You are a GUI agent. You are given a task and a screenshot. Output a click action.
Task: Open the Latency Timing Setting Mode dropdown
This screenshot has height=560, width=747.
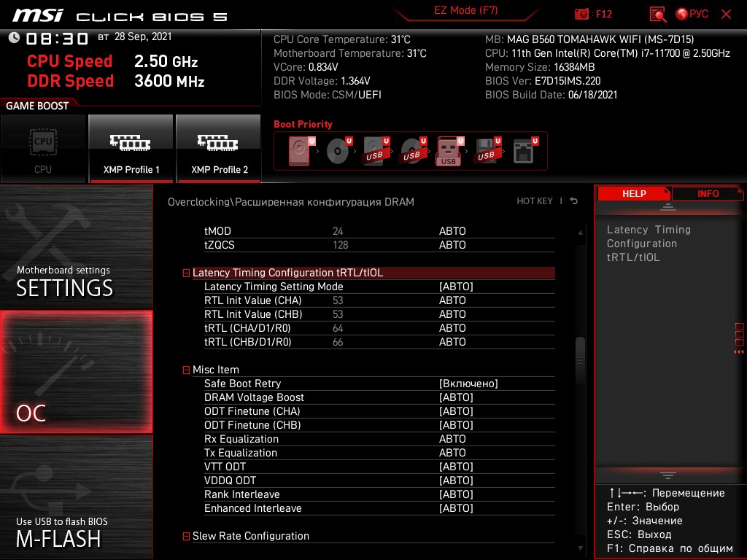point(456,287)
